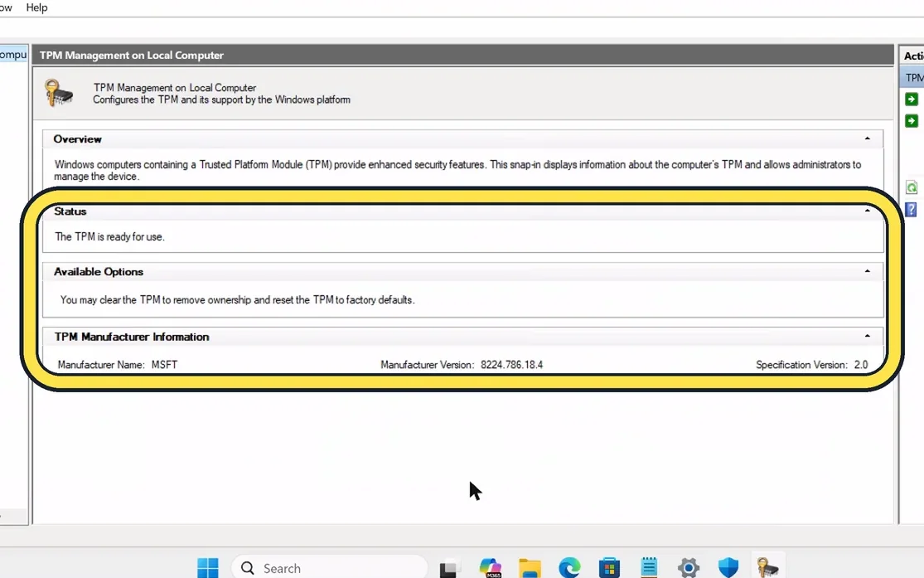Viewport: 924px width, 578px height.
Task: Select the Local Computer node in left tree
Action: [x=13, y=55]
